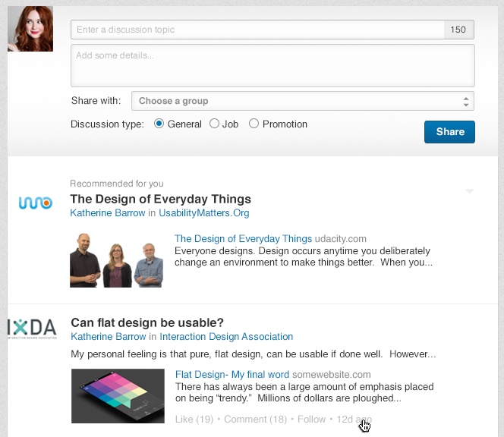Visit the Interaction Design Association group

click(x=226, y=337)
